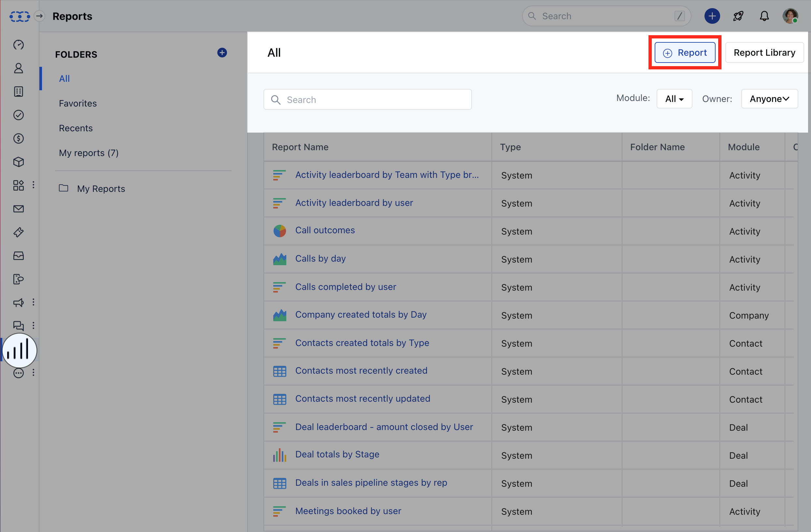Select the Tasks checkmark icon
This screenshot has height=532, width=811.
[18, 115]
